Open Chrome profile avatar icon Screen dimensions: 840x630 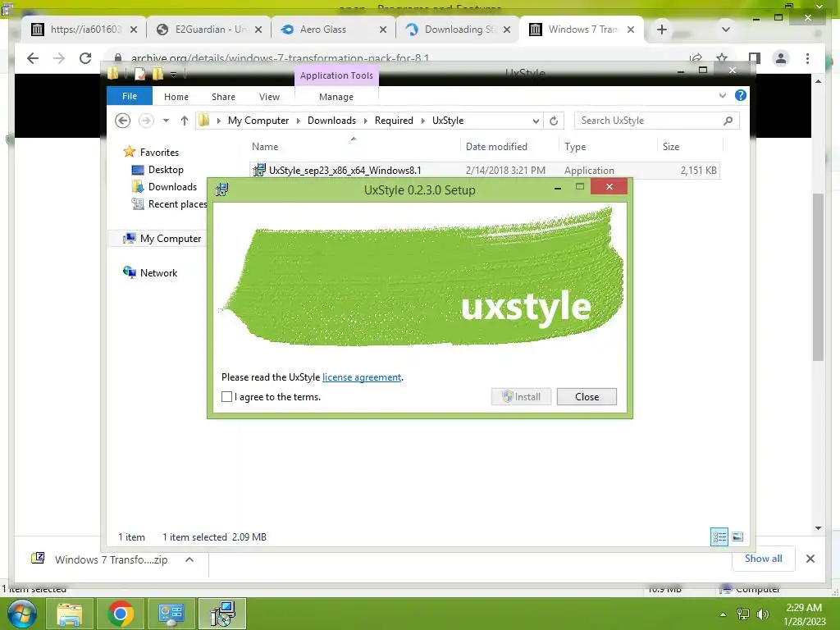click(x=781, y=58)
